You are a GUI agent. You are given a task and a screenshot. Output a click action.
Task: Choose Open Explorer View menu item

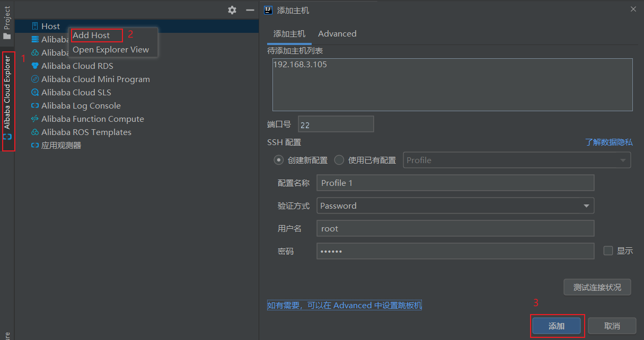pyautogui.click(x=111, y=50)
